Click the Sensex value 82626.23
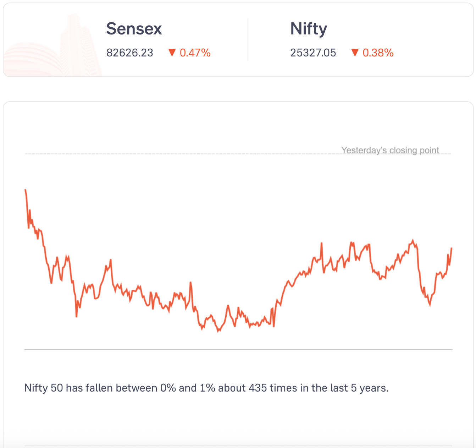Screen dimensions: 476x448 [130, 53]
